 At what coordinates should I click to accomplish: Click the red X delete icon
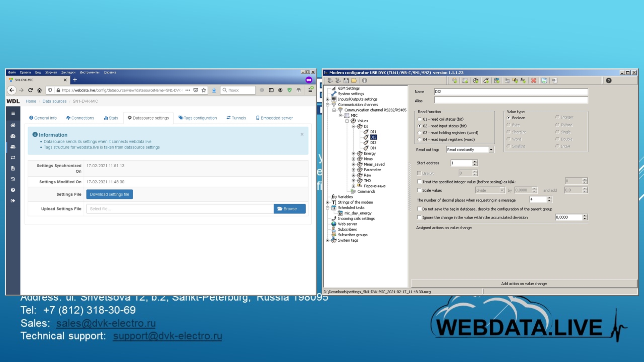[533, 80]
